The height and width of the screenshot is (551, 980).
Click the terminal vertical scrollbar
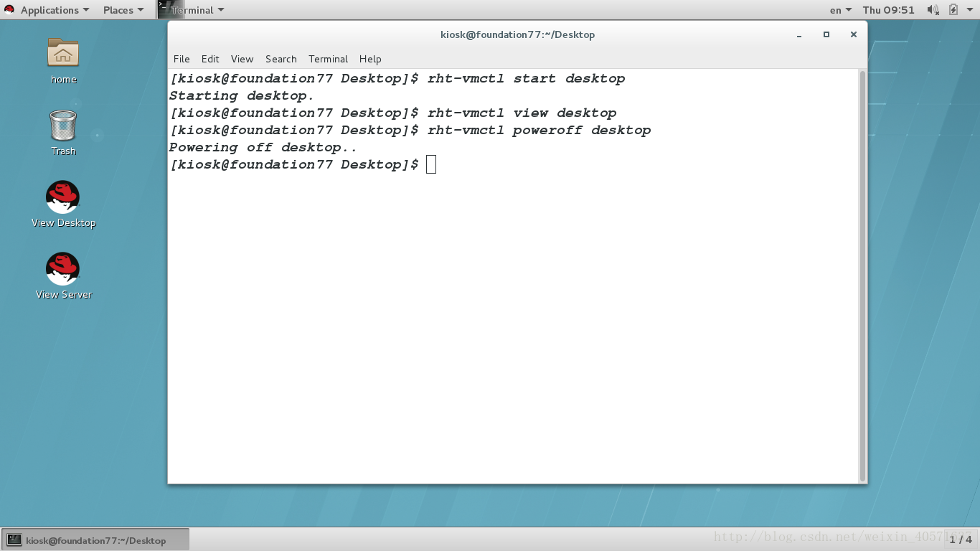pos(862,276)
